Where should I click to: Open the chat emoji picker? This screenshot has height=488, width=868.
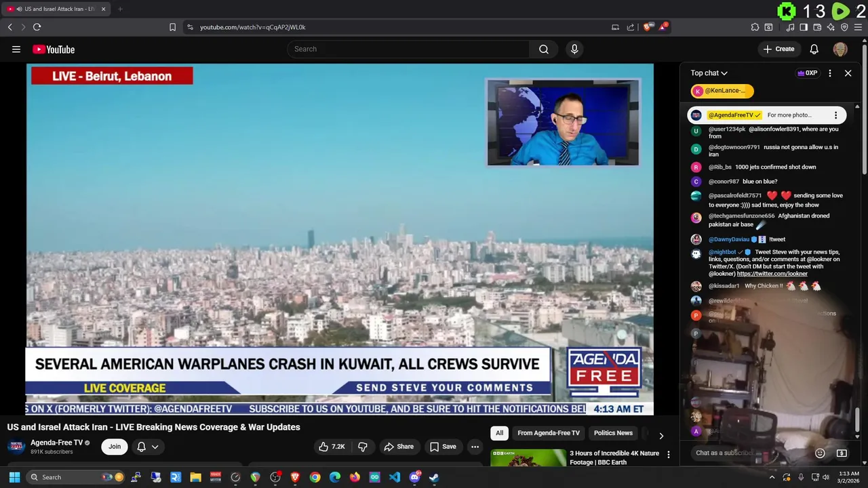820,453
